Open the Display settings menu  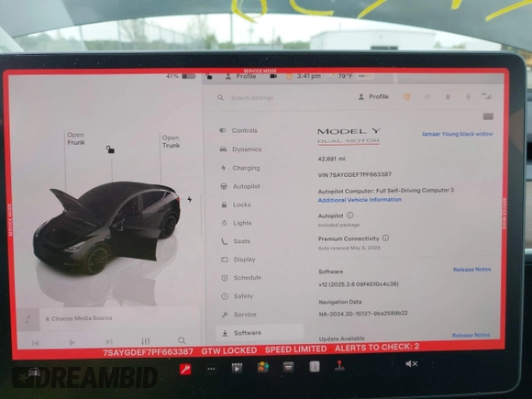point(238,260)
